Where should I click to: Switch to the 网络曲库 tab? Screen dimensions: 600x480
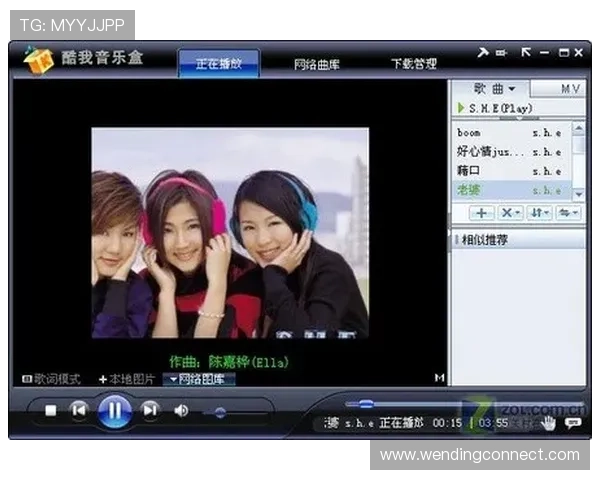[x=317, y=64]
